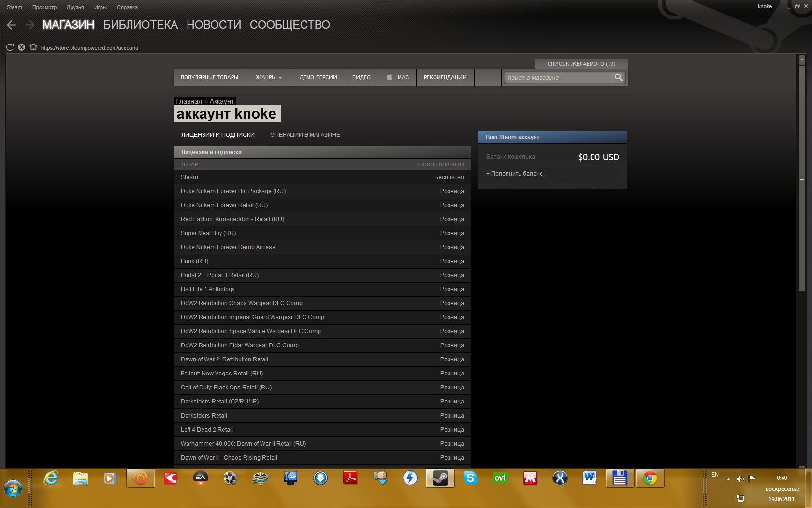Go to the home page using the house icon

(x=33, y=47)
